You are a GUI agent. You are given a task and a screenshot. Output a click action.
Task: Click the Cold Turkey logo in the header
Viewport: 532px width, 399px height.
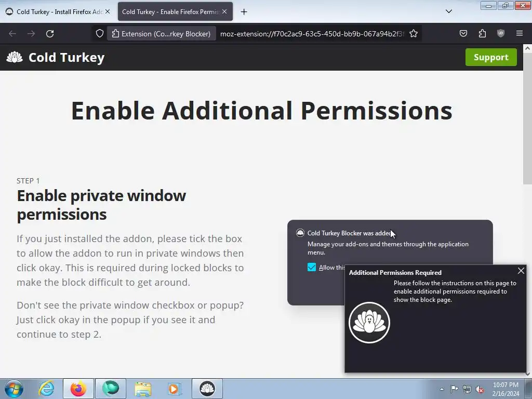click(x=55, y=57)
